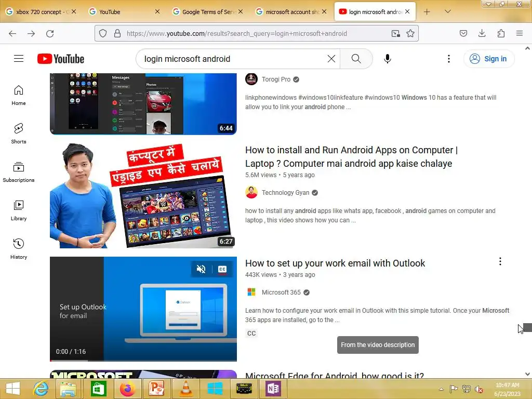Click the URL address bar
532x399 pixels.
(257, 33)
